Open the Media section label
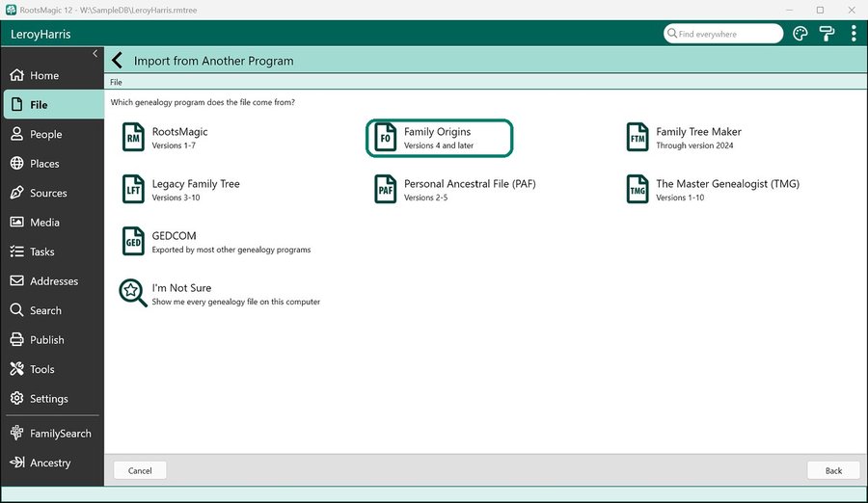The width and height of the screenshot is (868, 503). coord(44,222)
